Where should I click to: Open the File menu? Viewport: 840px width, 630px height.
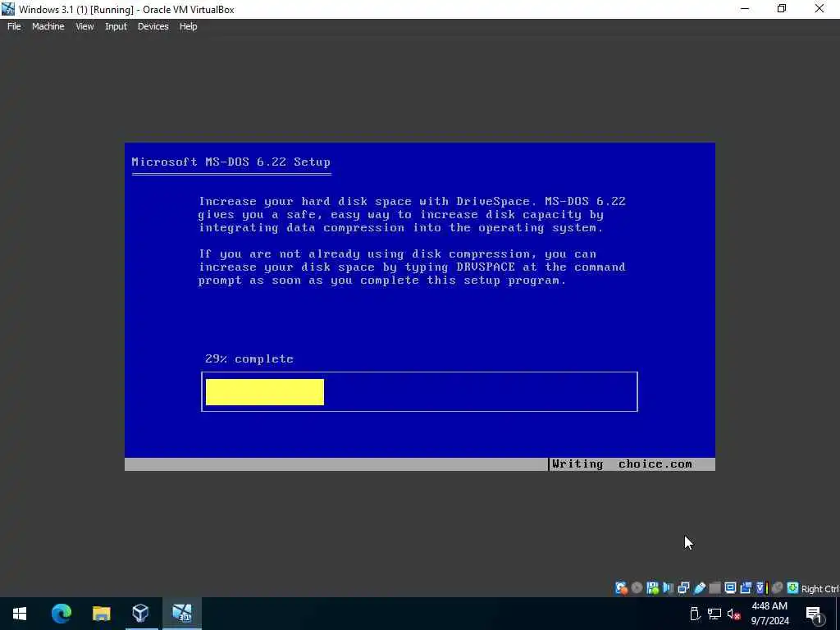14,26
